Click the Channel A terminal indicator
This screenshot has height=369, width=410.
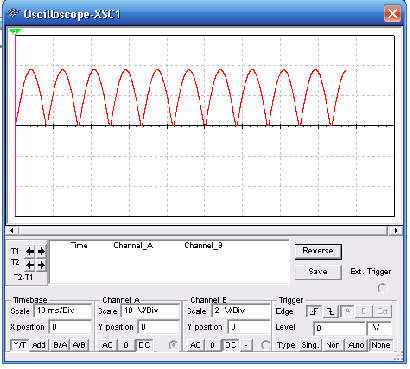point(173,345)
